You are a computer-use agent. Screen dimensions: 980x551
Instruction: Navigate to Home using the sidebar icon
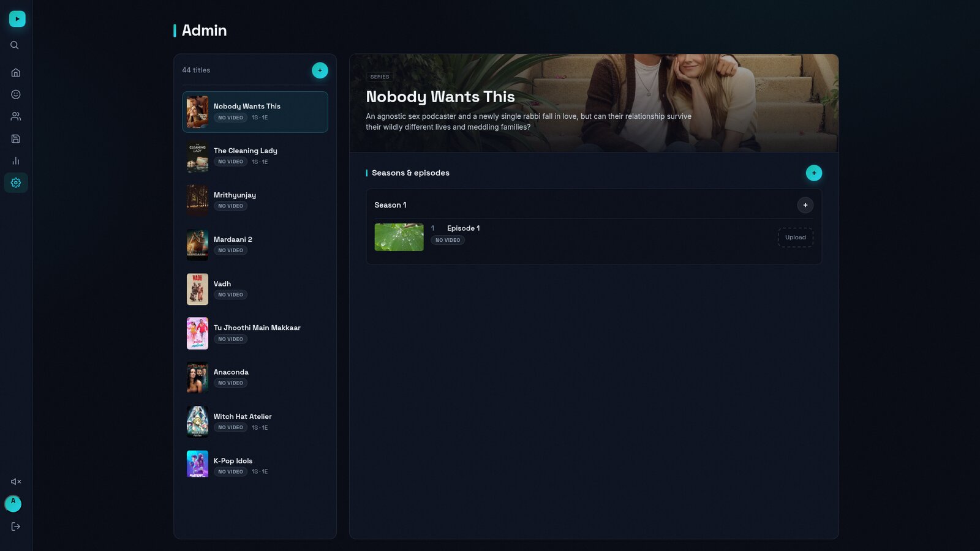[x=15, y=72]
